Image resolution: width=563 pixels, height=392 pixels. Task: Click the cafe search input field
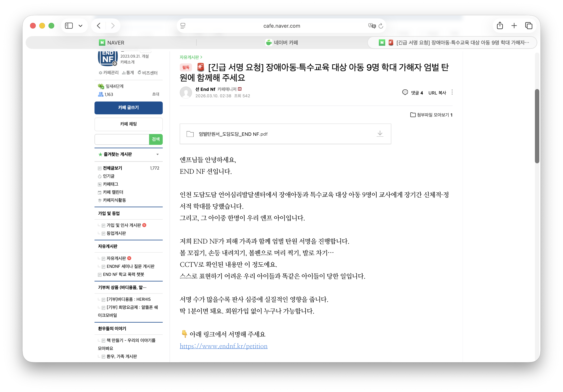tap(122, 139)
